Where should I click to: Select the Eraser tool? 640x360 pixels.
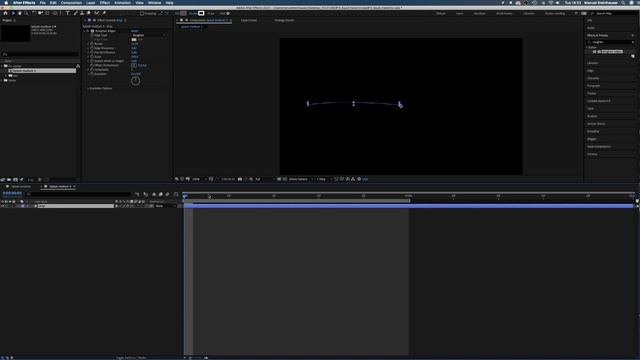click(89, 13)
